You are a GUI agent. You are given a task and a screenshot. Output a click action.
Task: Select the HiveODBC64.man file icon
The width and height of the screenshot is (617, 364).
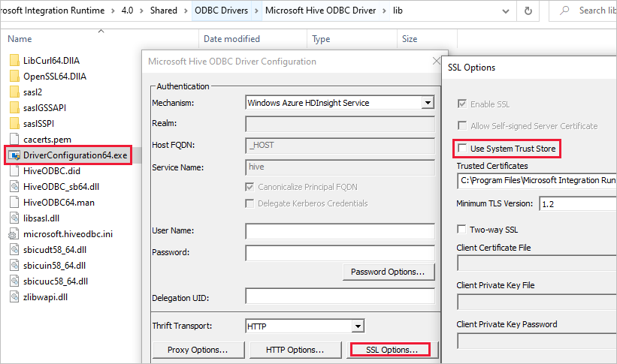point(14,202)
